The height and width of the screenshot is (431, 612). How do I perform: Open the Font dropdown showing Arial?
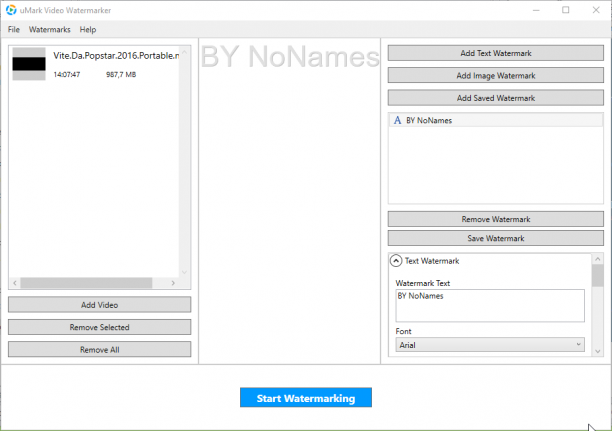pyautogui.click(x=490, y=345)
